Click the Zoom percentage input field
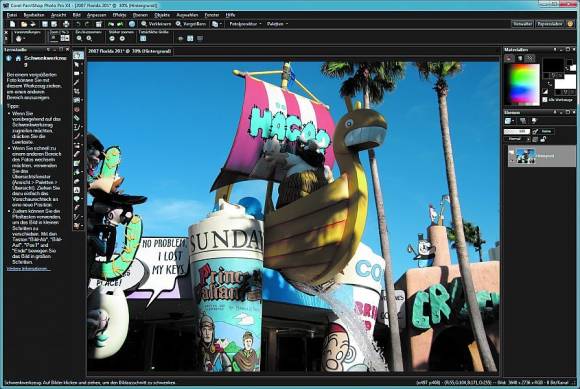 pos(54,38)
